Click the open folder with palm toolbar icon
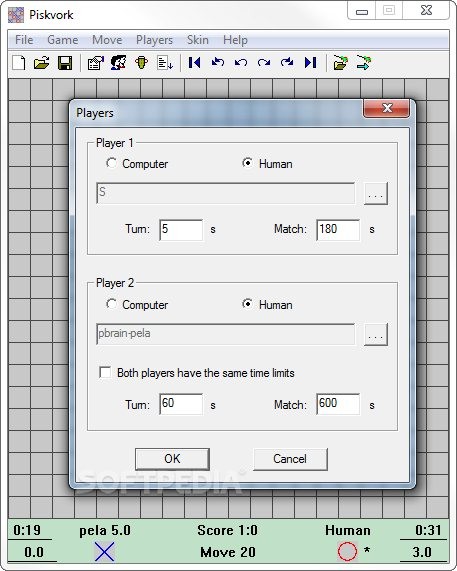 [340, 63]
